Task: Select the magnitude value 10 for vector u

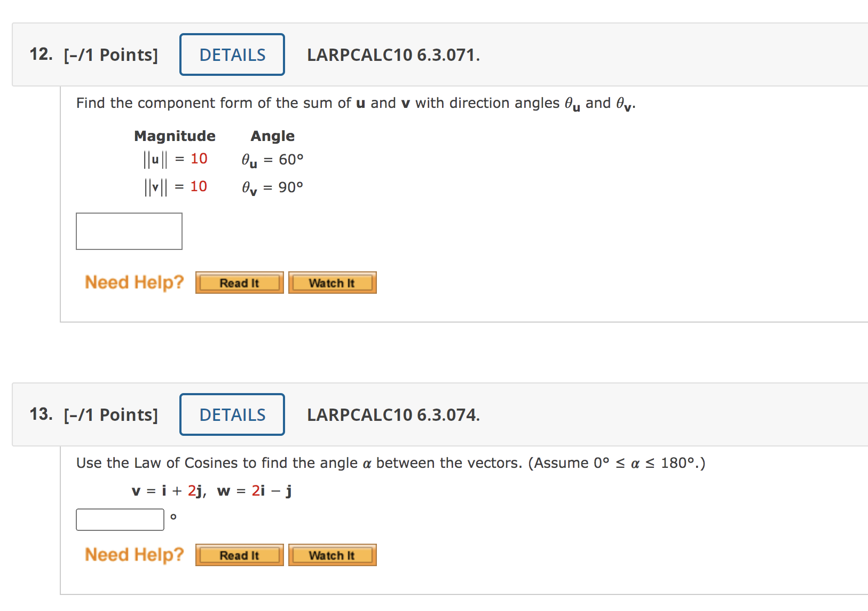Action: click(x=200, y=159)
